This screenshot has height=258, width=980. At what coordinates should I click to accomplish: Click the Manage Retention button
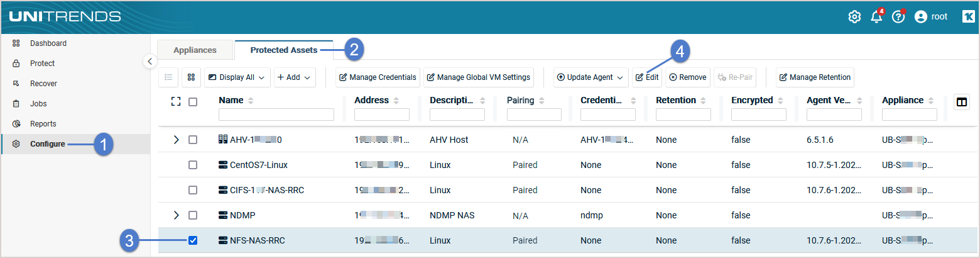click(815, 77)
